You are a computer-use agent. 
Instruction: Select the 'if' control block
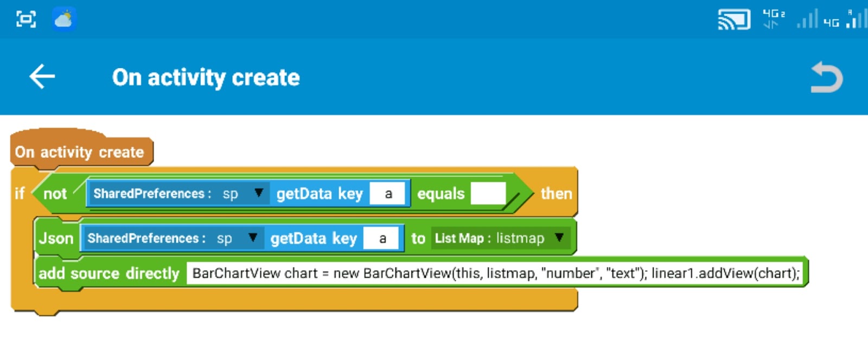coord(20,194)
